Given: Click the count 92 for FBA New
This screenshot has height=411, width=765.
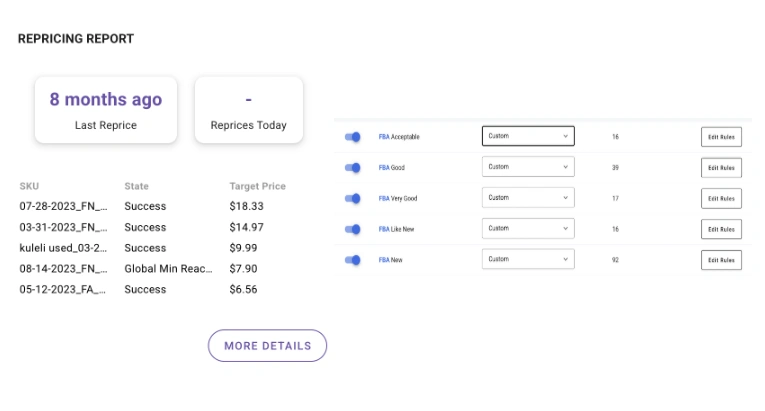Looking at the screenshot, I should (x=615, y=260).
